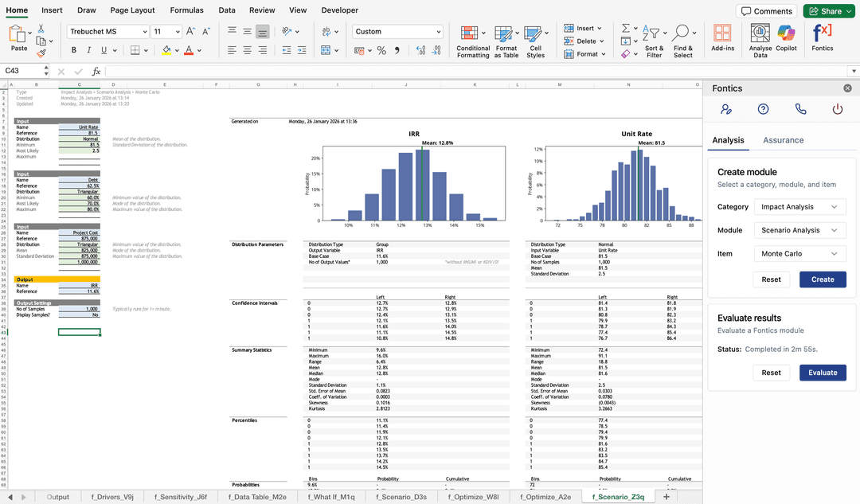The image size is (860, 504).
Task: Toggle top vertical alignment
Action: [232, 31]
